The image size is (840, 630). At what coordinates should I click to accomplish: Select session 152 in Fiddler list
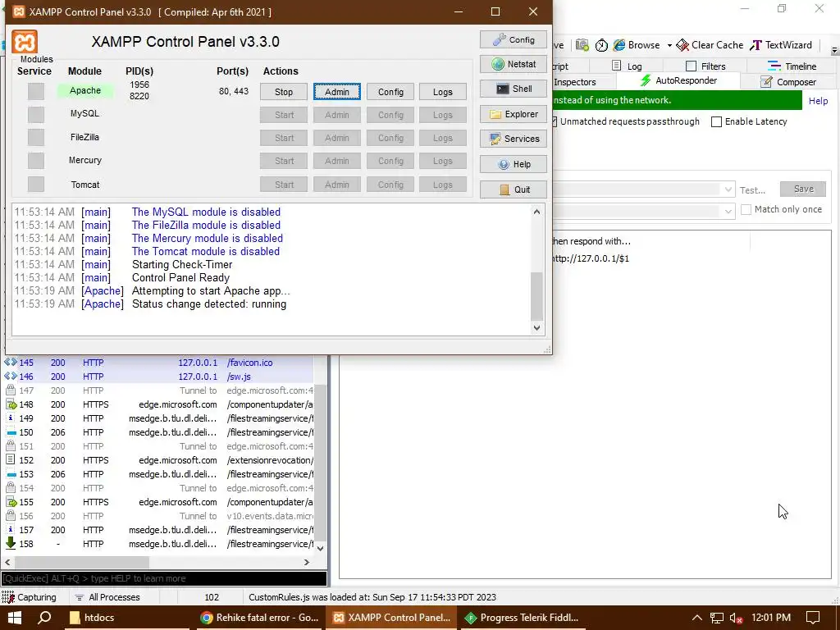pos(158,460)
